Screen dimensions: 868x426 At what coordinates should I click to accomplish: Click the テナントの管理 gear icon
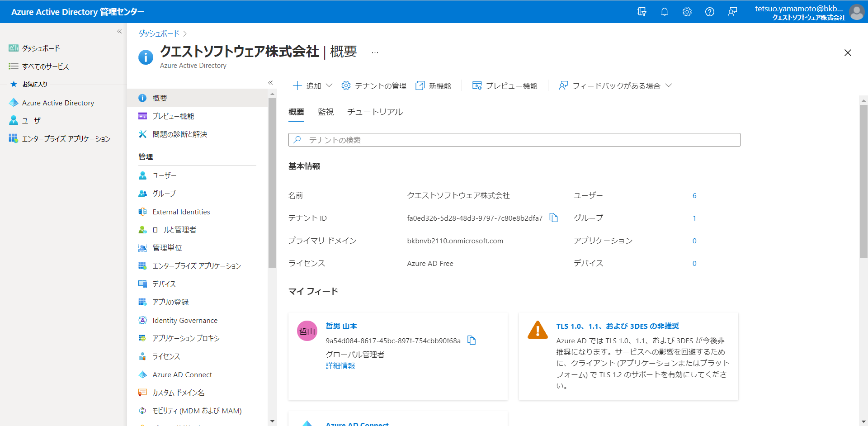346,85
